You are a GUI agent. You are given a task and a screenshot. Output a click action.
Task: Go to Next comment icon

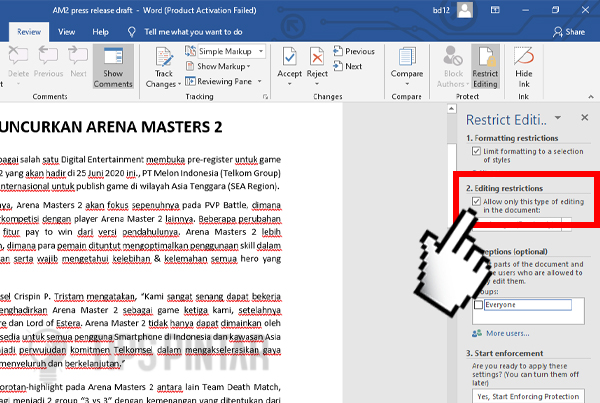pyautogui.click(x=78, y=55)
